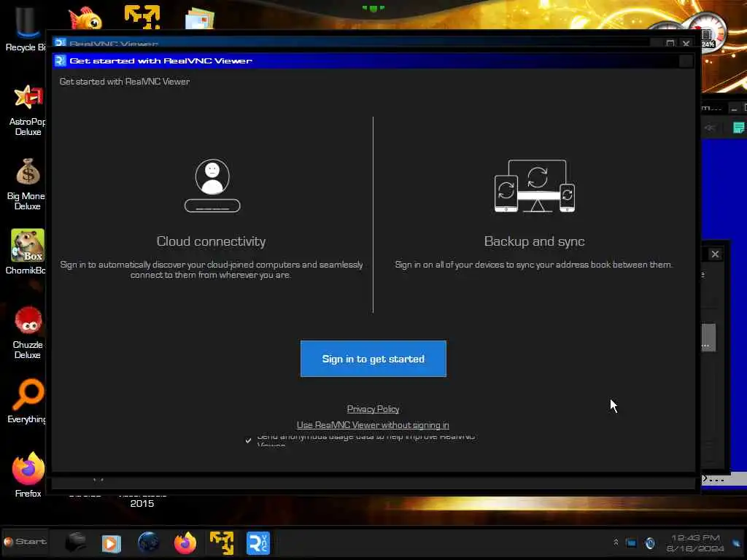Launch Big Money Deluxe desktop shortcut
This screenshot has height=560, width=747.
click(27, 184)
